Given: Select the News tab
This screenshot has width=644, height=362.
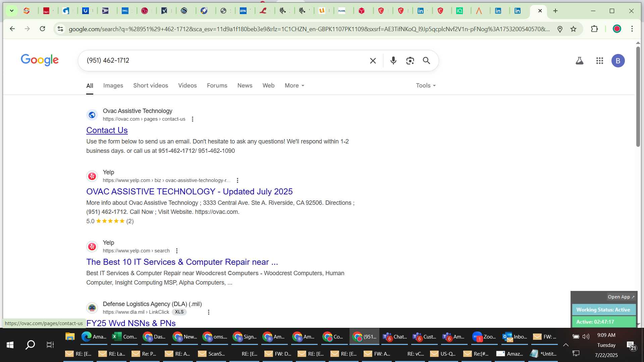Looking at the screenshot, I should [x=245, y=85].
